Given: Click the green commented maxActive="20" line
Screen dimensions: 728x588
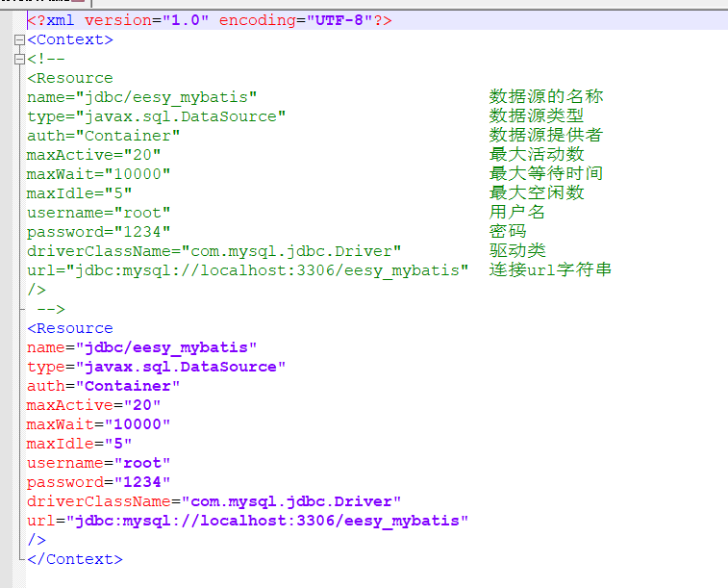Looking at the screenshot, I should click(x=94, y=155).
